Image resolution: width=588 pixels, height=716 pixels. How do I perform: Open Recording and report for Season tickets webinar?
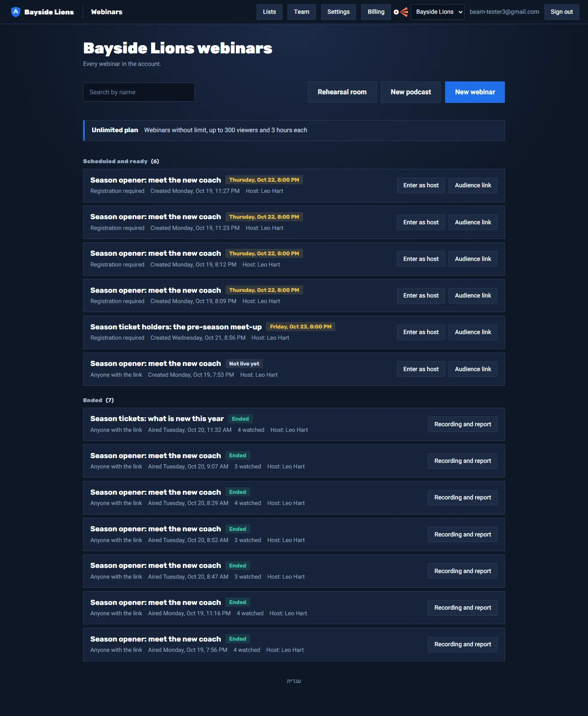[x=463, y=424]
